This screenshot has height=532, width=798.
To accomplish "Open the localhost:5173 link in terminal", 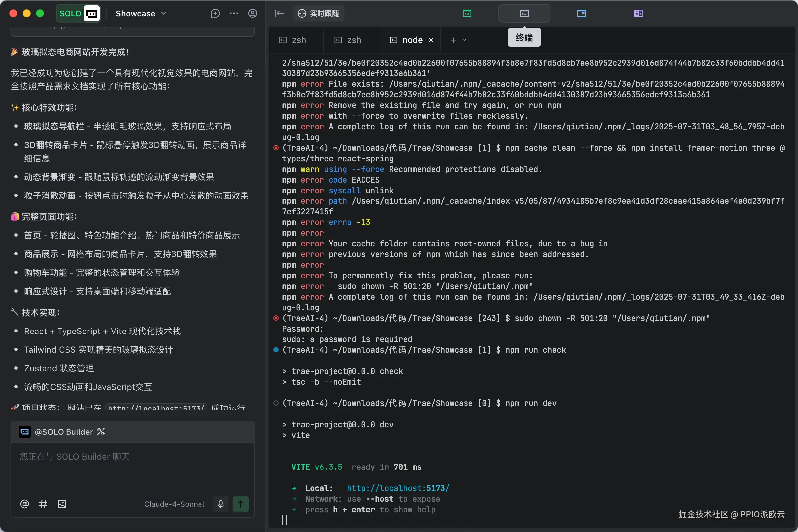I will tap(398, 488).
